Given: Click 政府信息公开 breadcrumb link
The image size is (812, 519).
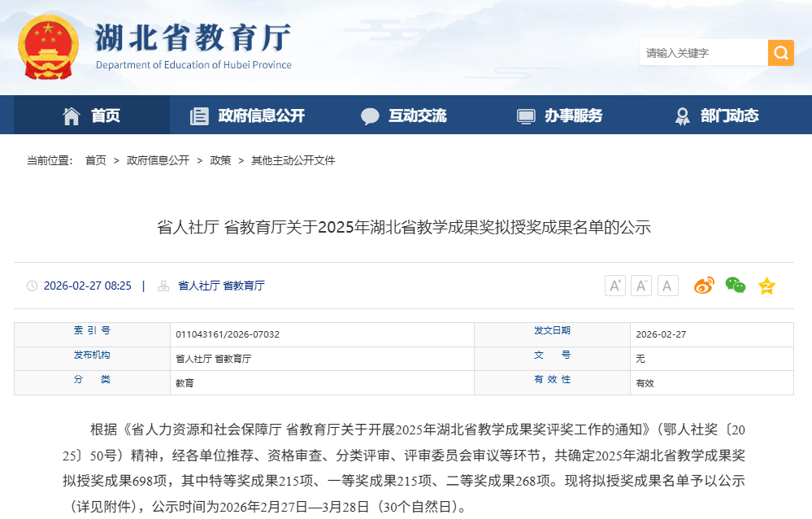Looking at the screenshot, I should tap(158, 160).
